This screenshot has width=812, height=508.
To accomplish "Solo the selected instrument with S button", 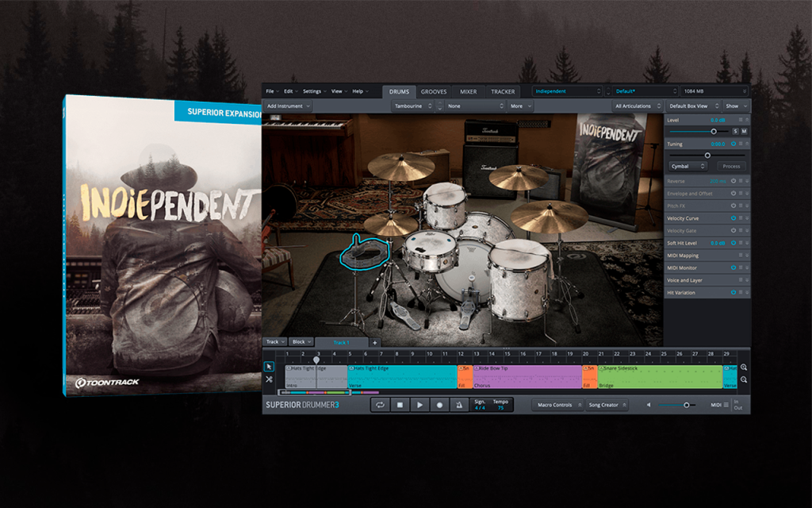I will (x=735, y=132).
